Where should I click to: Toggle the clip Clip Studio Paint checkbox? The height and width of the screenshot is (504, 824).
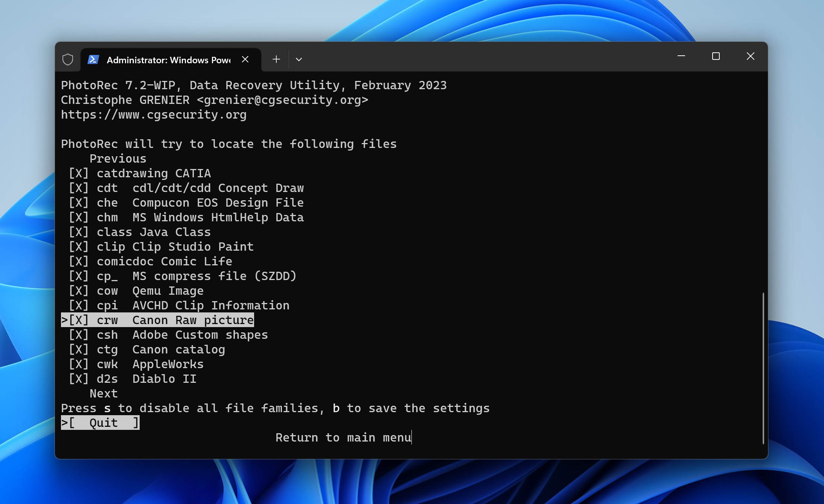click(x=79, y=247)
